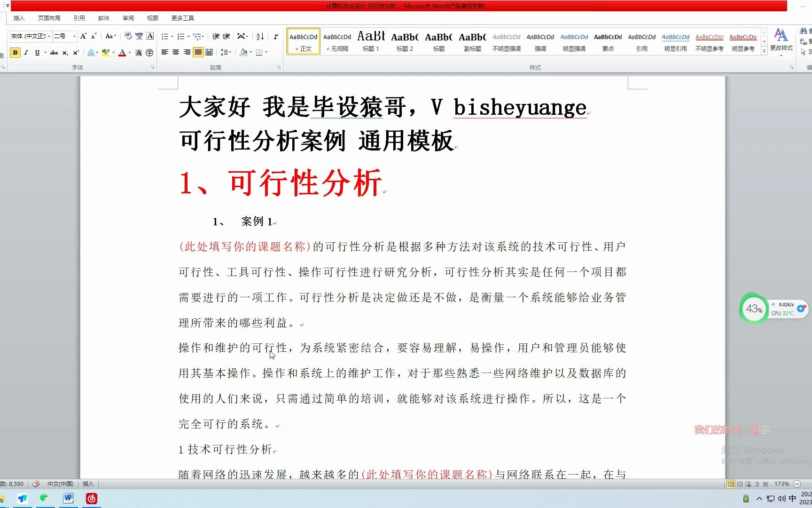Toggle bold formatting
This screenshot has height=508, width=812.
[15, 53]
